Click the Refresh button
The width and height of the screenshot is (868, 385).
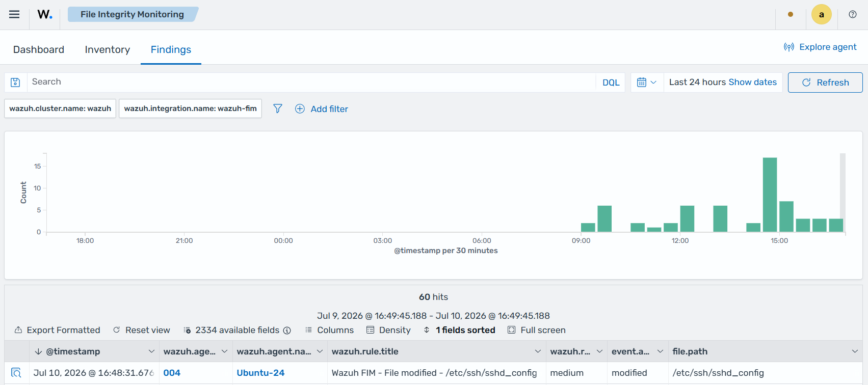coord(825,82)
